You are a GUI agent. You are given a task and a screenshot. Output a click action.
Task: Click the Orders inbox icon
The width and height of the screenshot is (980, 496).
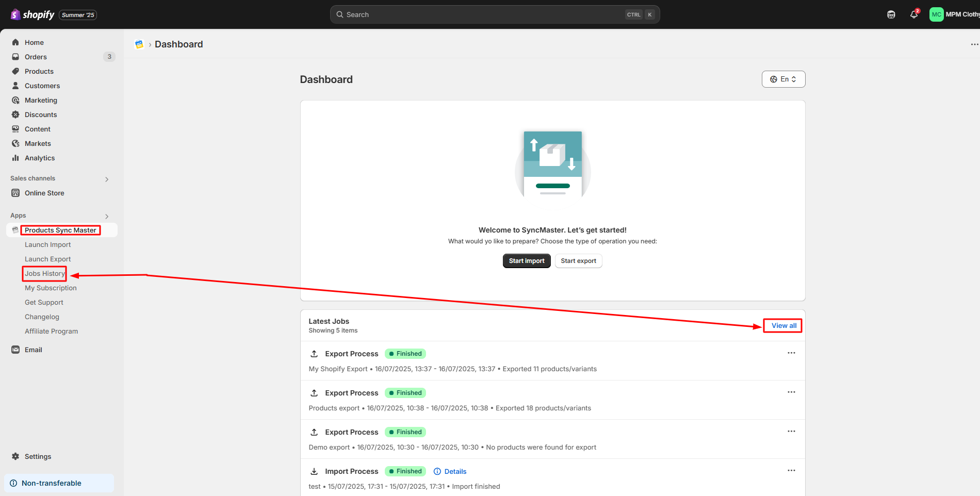click(x=15, y=57)
